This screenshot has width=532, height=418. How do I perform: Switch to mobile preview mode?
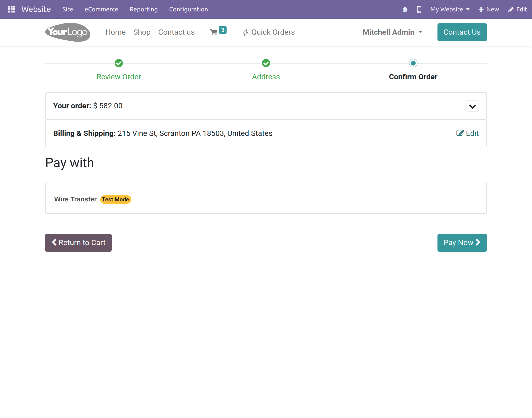point(419,9)
